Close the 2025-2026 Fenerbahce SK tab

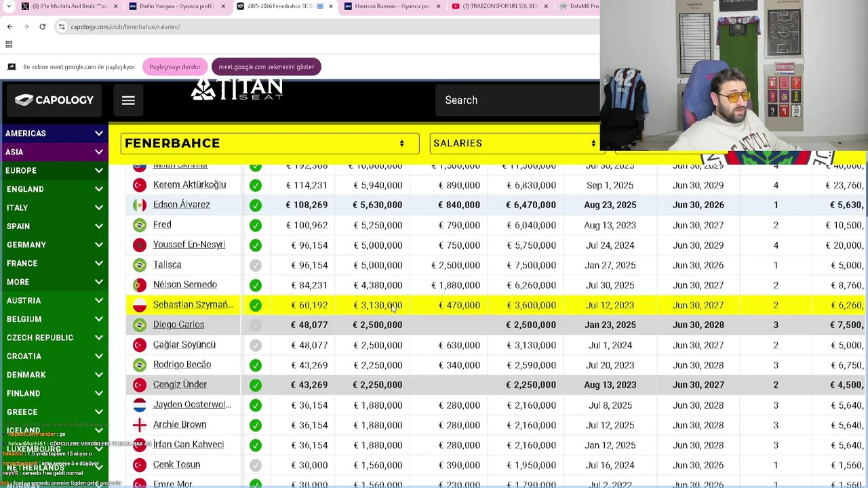[331, 6]
